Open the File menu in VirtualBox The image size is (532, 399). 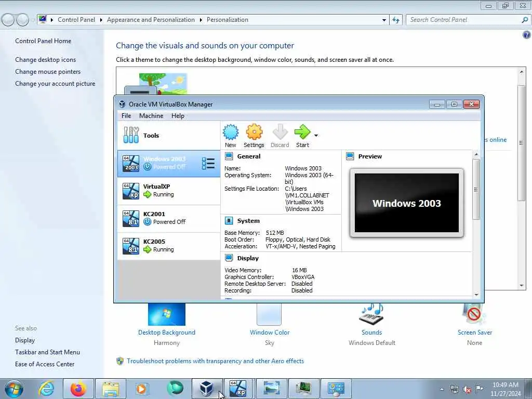pos(126,116)
